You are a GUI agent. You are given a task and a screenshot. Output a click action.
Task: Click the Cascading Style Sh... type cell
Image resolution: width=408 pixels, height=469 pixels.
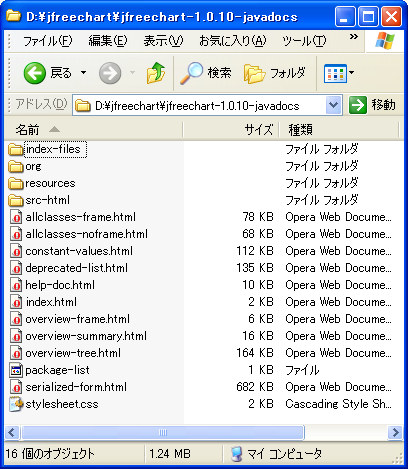pyautogui.click(x=338, y=404)
